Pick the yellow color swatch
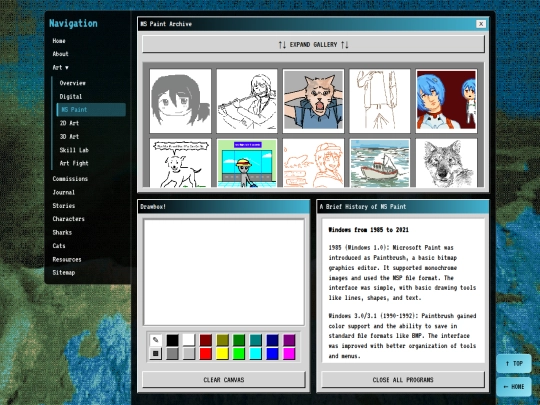This screenshot has width=540, height=405. pyautogui.click(x=222, y=353)
